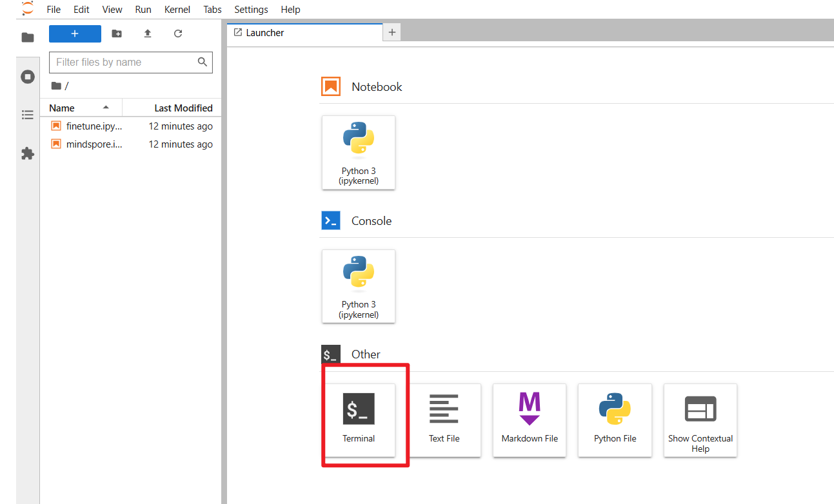Click the new tab plus button beside Launcher
The height and width of the screenshot is (504, 834).
392,32
